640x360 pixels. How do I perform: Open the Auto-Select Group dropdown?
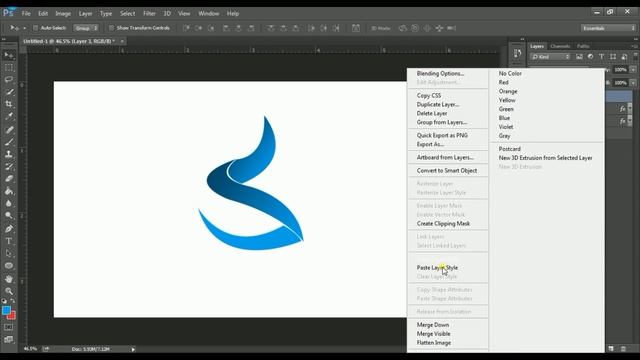tap(86, 28)
